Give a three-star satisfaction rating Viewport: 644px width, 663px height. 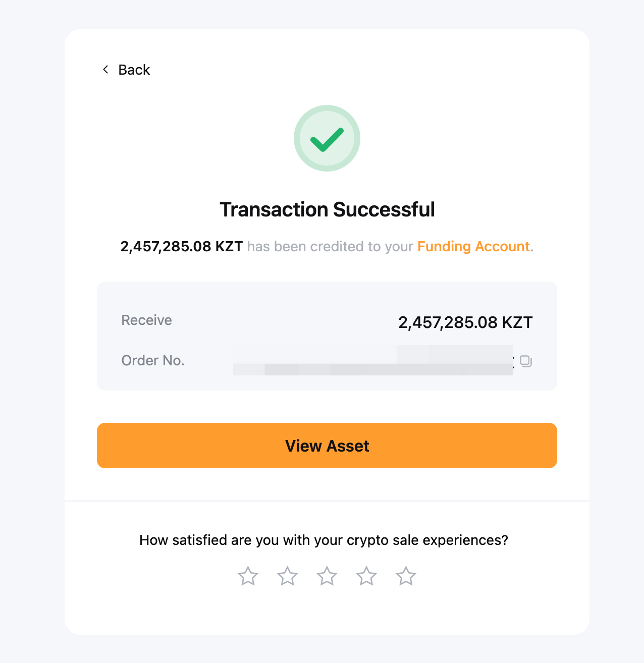327,576
